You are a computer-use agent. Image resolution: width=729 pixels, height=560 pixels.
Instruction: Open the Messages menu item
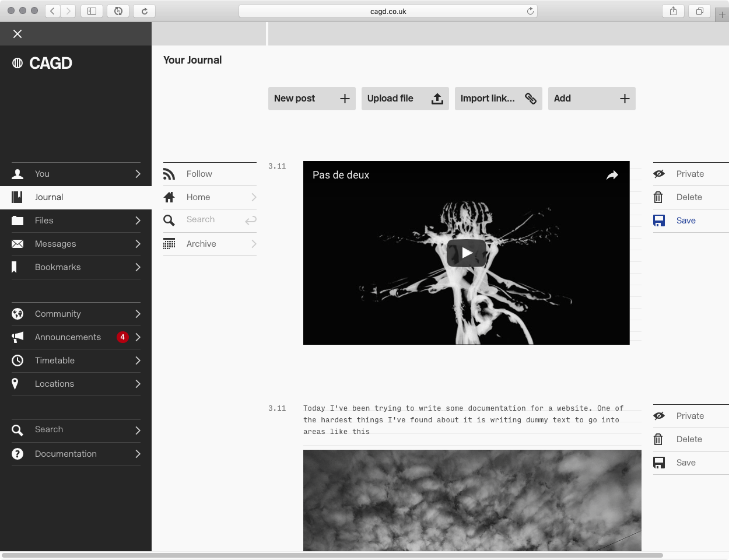pos(76,244)
